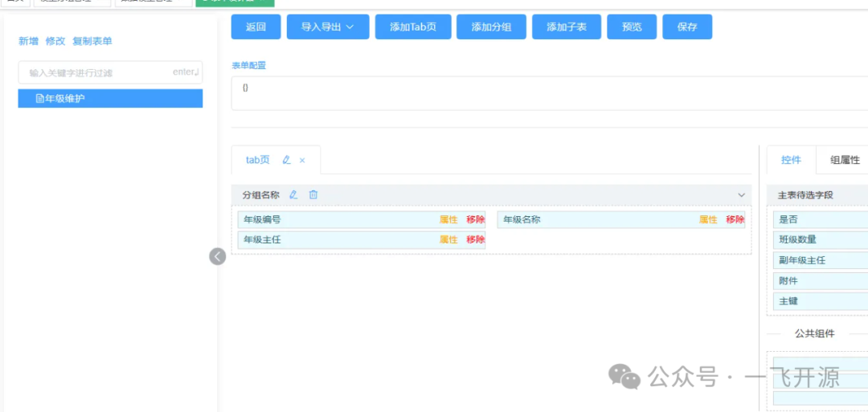Select the 副年级主任 candidate field
Image resolution: width=868 pixels, height=412 pixels.
pos(821,260)
